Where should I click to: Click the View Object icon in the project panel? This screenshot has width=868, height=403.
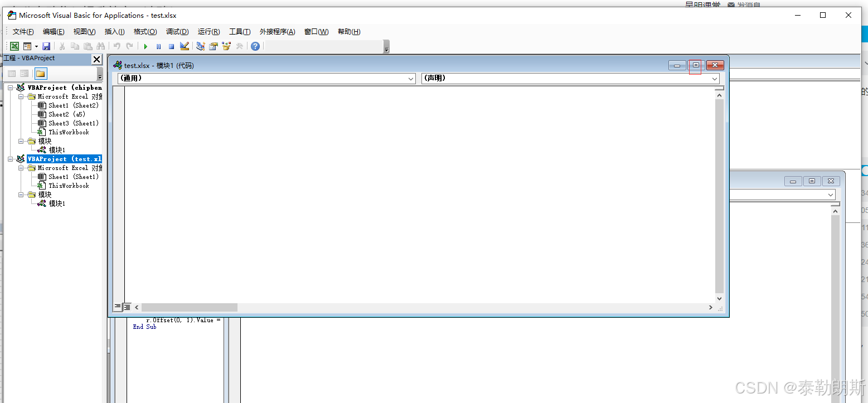pos(24,74)
